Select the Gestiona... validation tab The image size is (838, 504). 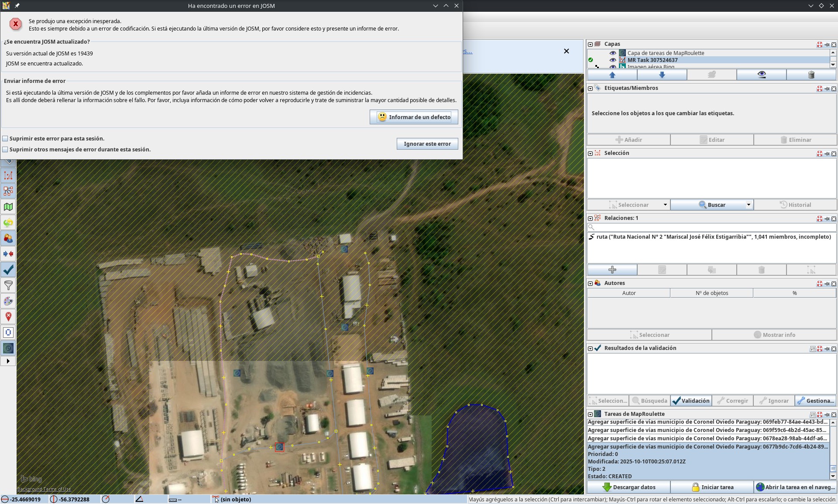[x=815, y=401]
